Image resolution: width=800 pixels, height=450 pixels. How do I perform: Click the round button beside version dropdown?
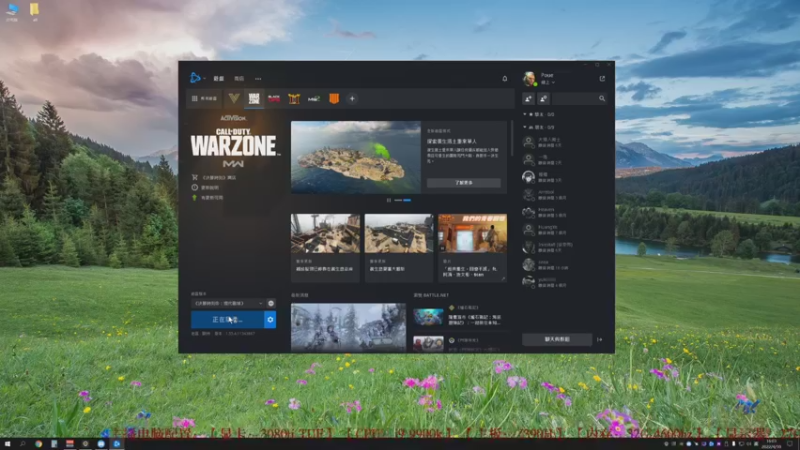[x=271, y=303]
